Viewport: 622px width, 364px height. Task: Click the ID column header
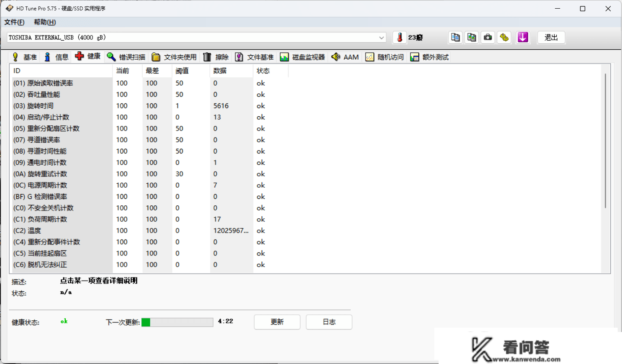point(61,71)
